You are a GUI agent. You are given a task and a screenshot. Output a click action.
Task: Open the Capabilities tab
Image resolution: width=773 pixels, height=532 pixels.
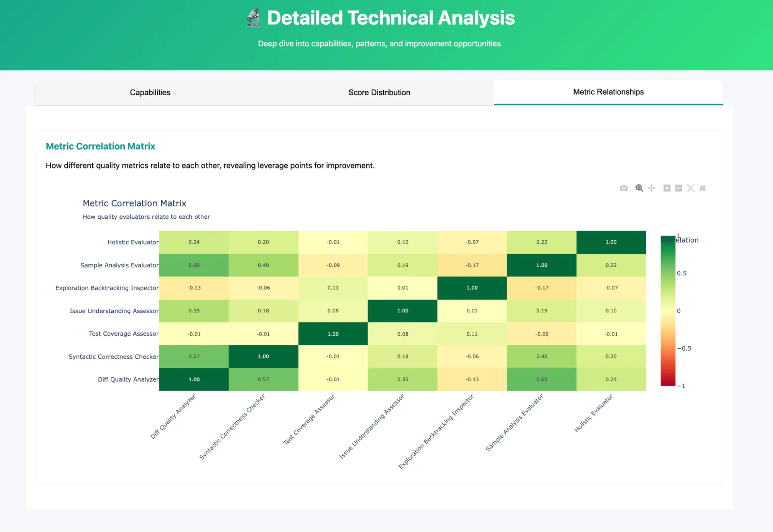(150, 92)
